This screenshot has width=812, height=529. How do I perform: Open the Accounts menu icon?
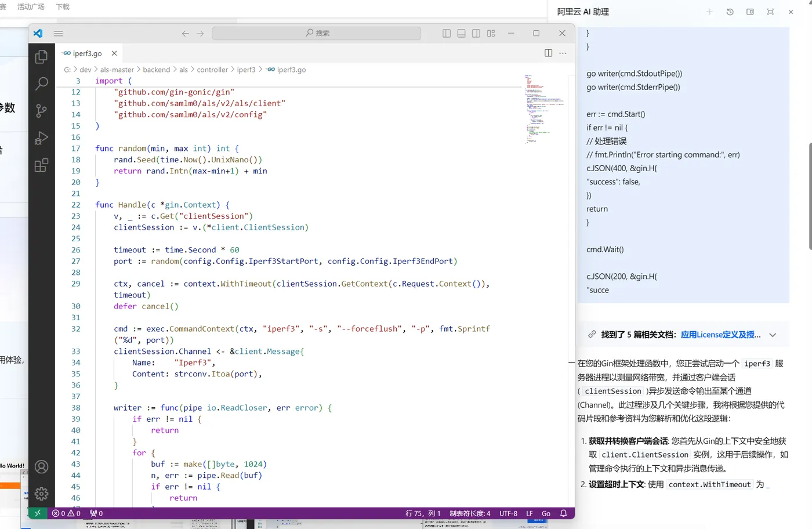click(x=41, y=466)
